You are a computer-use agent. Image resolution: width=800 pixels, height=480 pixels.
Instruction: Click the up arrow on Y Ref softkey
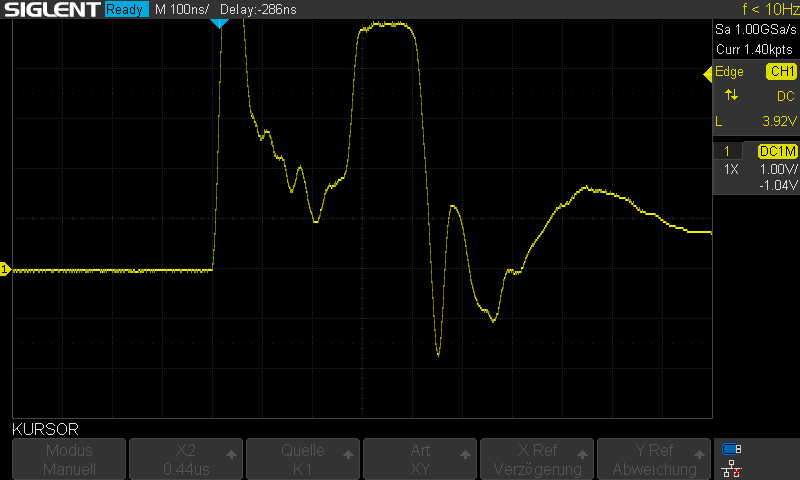click(x=699, y=454)
